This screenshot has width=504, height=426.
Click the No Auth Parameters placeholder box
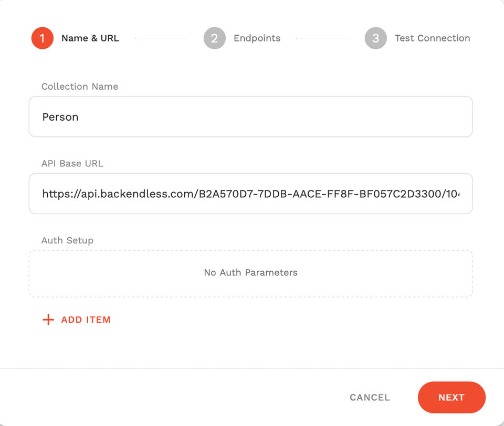coord(250,273)
